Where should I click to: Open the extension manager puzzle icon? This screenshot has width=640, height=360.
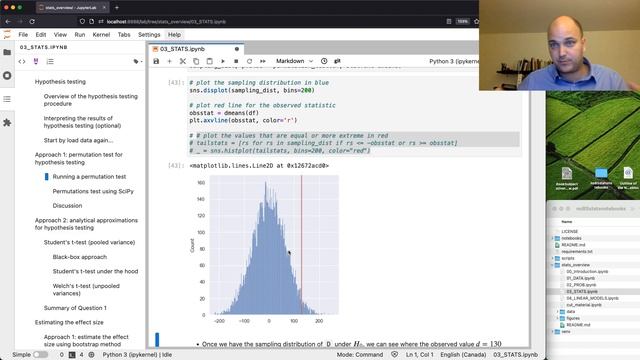7,122
